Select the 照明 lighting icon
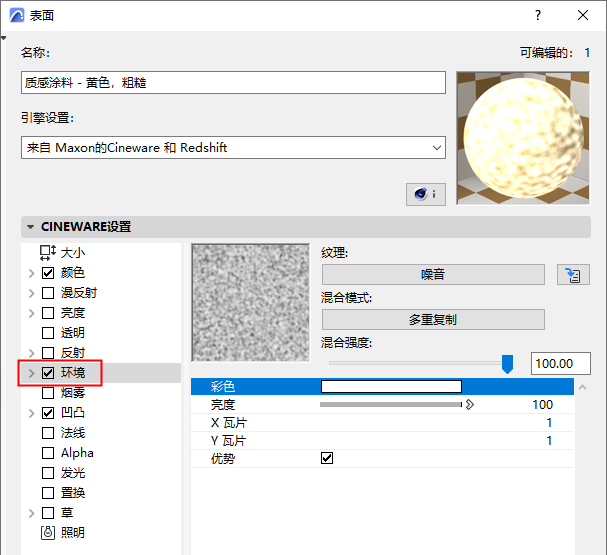Image resolution: width=607 pixels, height=555 pixels. (x=48, y=533)
